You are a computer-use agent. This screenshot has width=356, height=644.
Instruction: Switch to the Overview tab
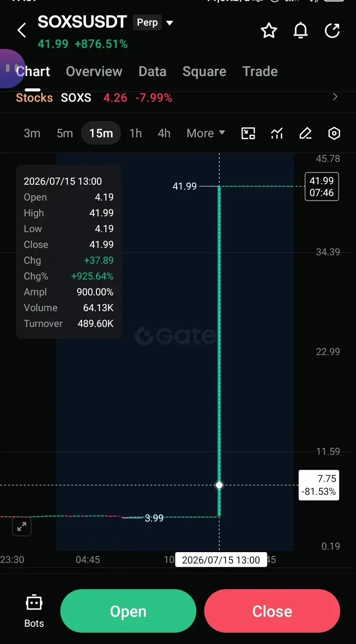94,72
